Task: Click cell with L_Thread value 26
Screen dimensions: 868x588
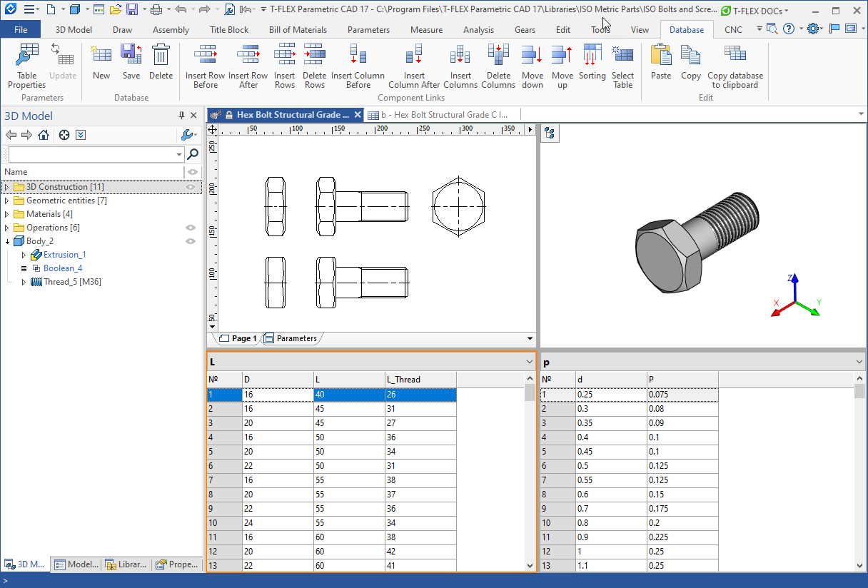Action: pyautogui.click(x=420, y=395)
